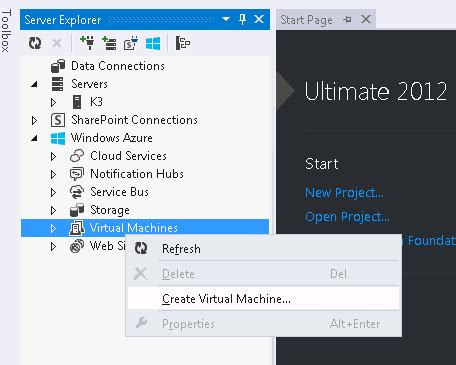Viewport: 456px width, 365px height.
Task: Click the X icon beside Delete in context menu
Action: click(140, 274)
